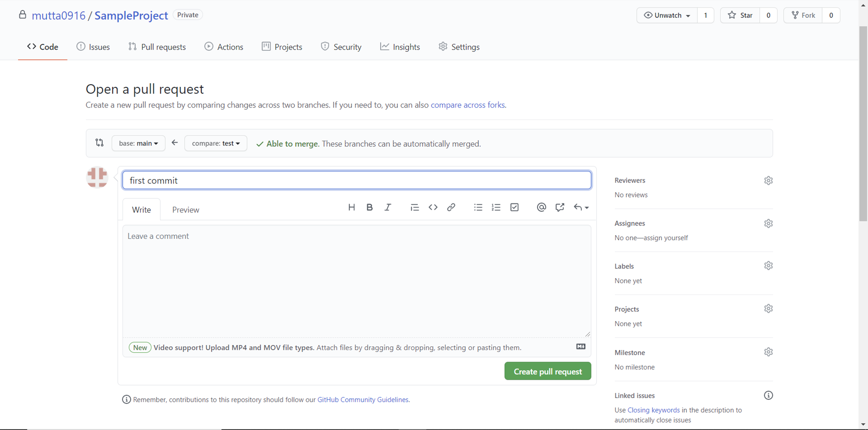Click into the Leave a comment box
The width and height of the screenshot is (868, 430).
tap(357, 281)
